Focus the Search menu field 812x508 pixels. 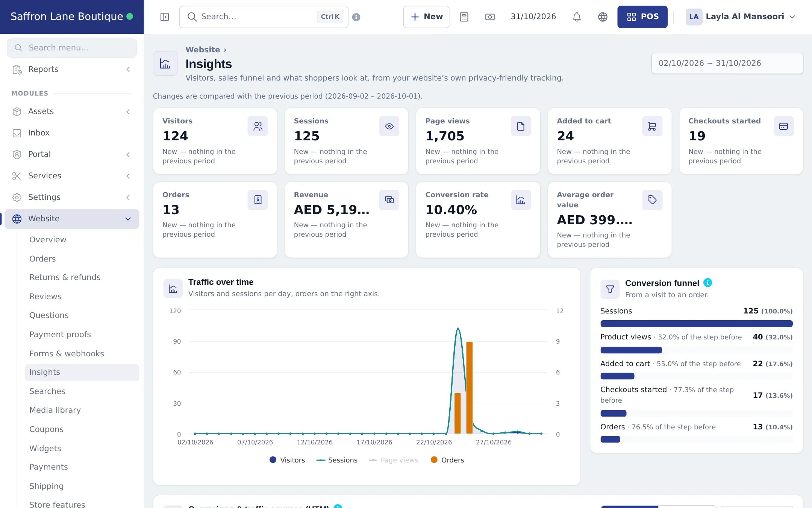click(x=72, y=48)
